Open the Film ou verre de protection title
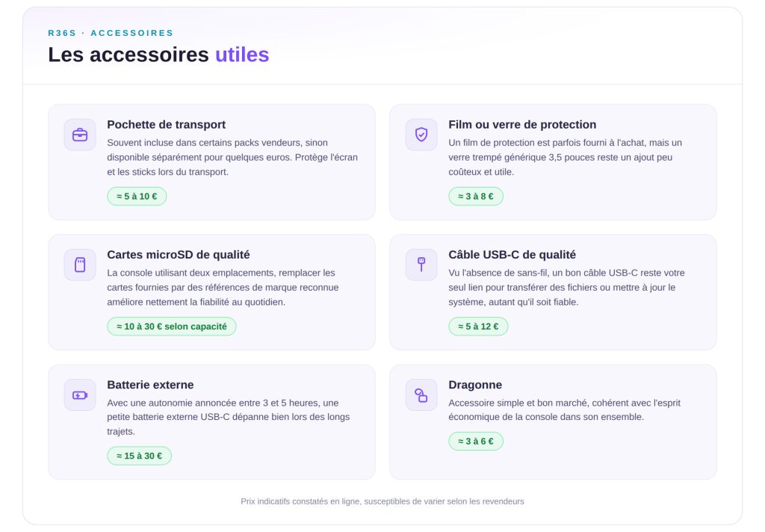The height and width of the screenshot is (532, 765). click(x=522, y=125)
